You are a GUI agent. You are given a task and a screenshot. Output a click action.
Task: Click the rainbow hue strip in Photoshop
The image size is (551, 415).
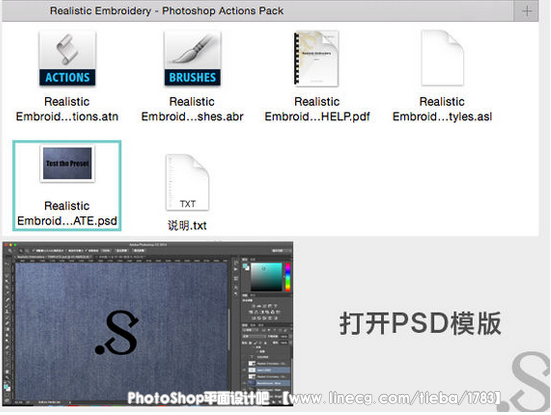tap(288, 277)
